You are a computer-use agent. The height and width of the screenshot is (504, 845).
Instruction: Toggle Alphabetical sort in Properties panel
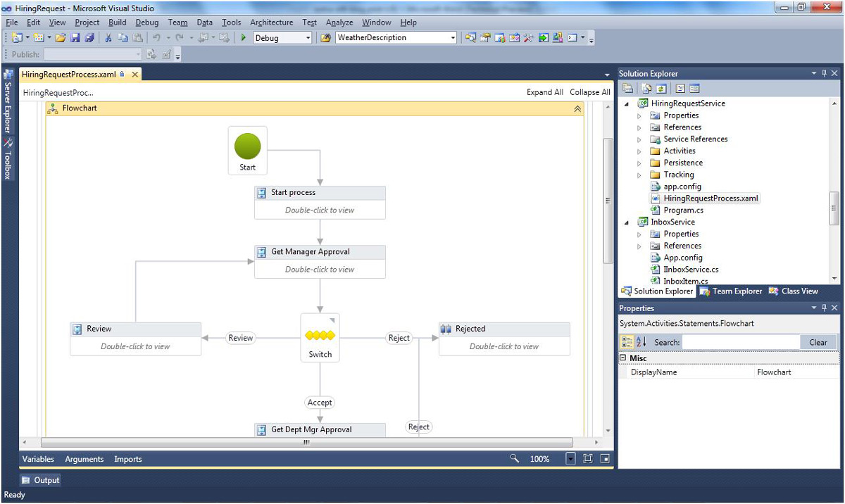[x=641, y=342]
